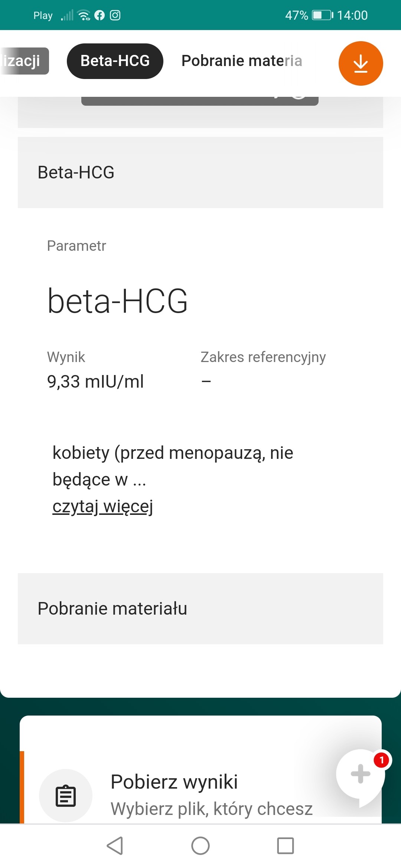Open the Pobierz wyniki card title
The width and height of the screenshot is (401, 868).
(174, 782)
